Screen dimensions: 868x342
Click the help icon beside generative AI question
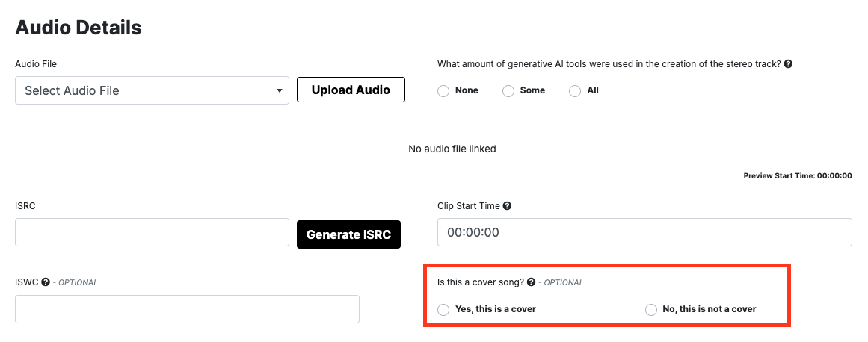point(788,64)
